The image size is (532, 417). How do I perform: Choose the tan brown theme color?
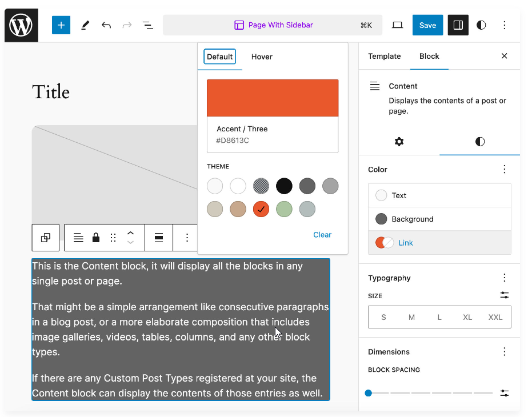pyautogui.click(x=238, y=209)
